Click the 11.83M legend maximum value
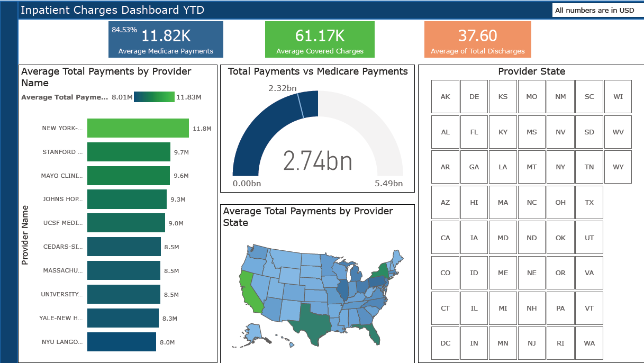 [189, 97]
